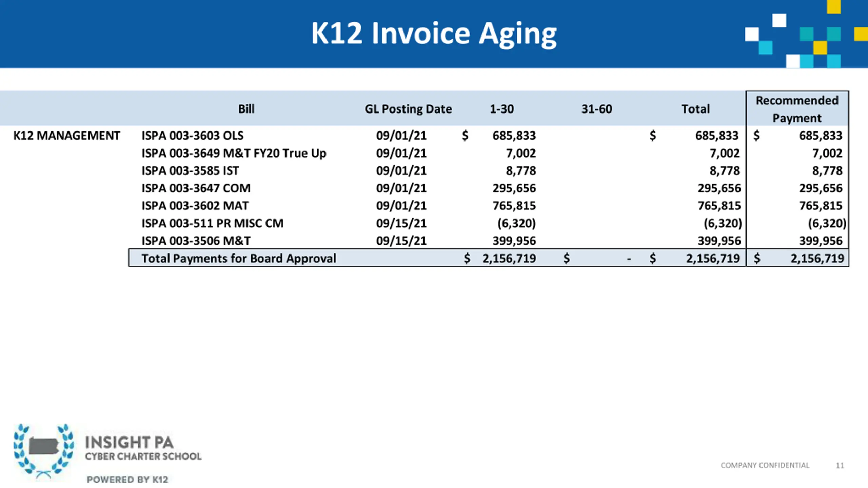Click the dash in the 31-60 total row
Image resolution: width=868 pixels, height=488 pixels.
pos(629,259)
